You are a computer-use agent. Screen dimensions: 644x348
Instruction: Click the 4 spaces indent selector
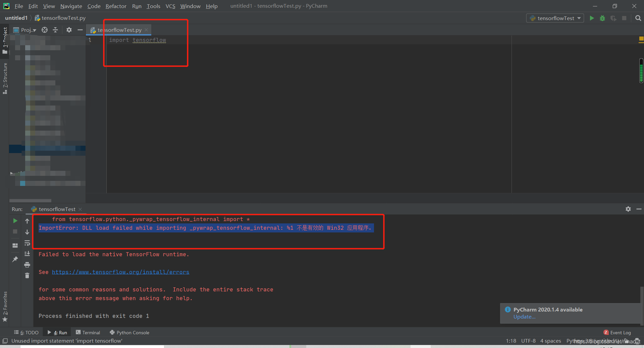[550, 341]
